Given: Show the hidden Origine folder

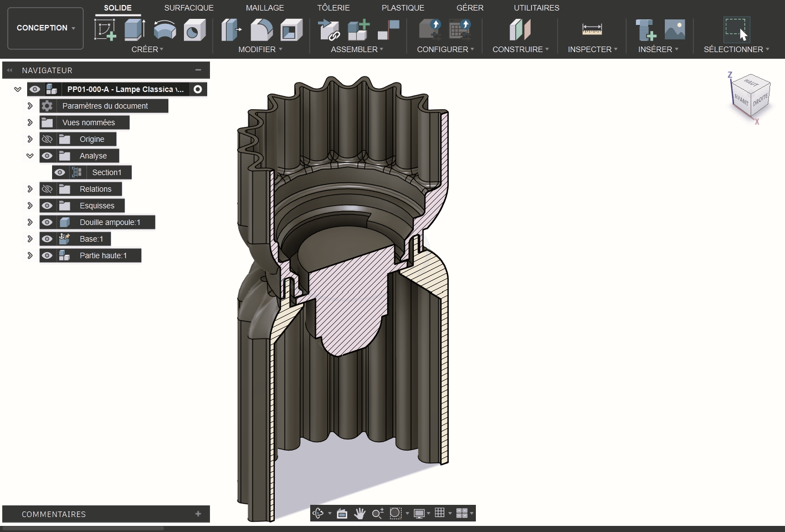Looking at the screenshot, I should [x=47, y=139].
